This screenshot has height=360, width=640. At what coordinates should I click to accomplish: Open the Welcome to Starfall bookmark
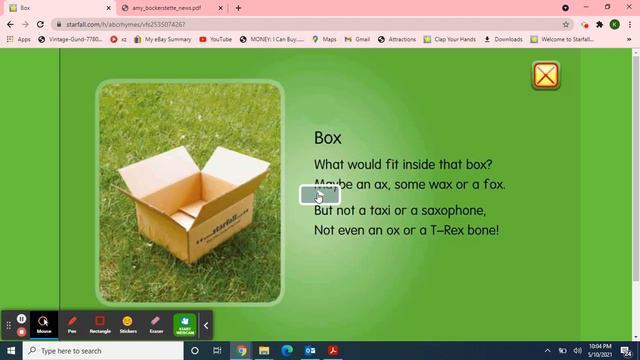coord(562,39)
